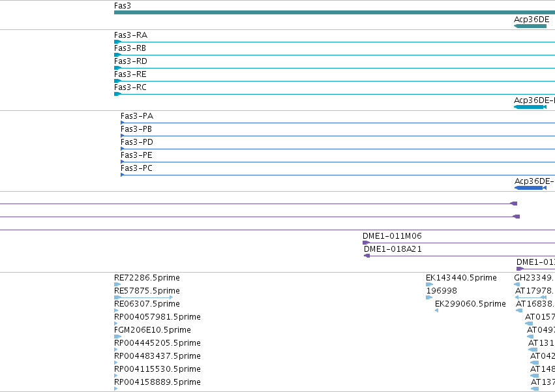Select the Fas3-PE protein label

pyautogui.click(x=136, y=155)
